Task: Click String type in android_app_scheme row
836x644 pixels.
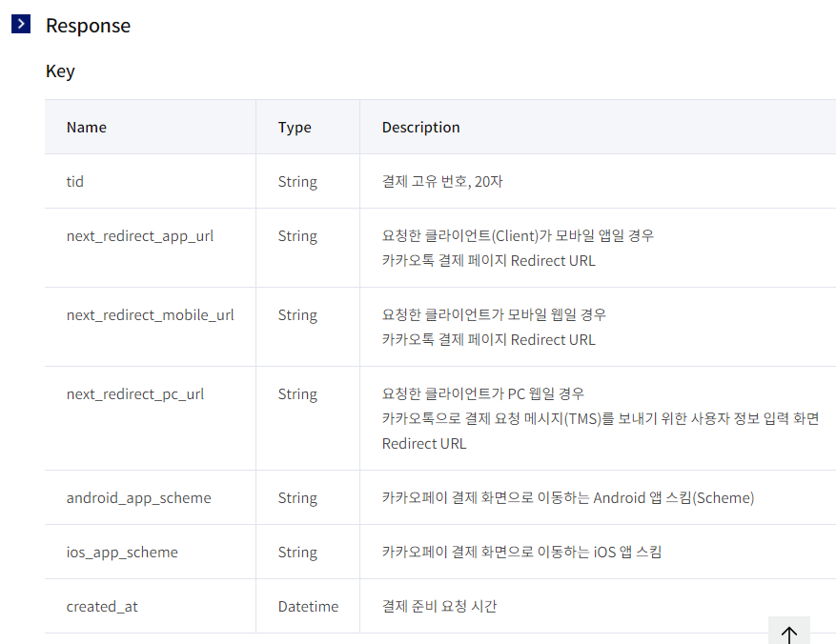Action: tap(297, 498)
